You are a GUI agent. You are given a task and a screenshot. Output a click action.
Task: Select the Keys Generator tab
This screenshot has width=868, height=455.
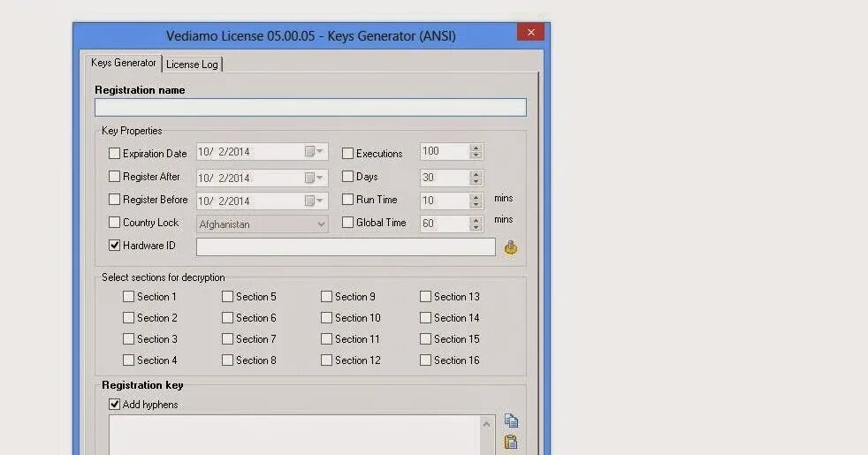(124, 63)
